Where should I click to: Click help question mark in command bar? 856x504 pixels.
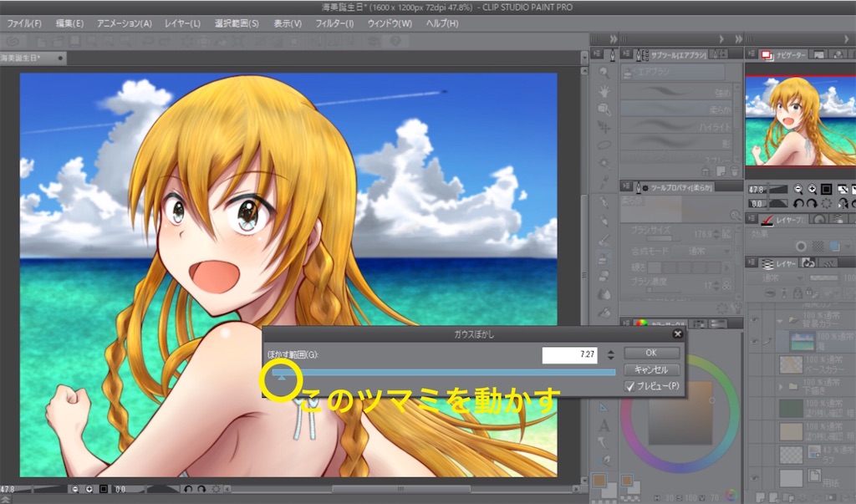click(x=395, y=41)
